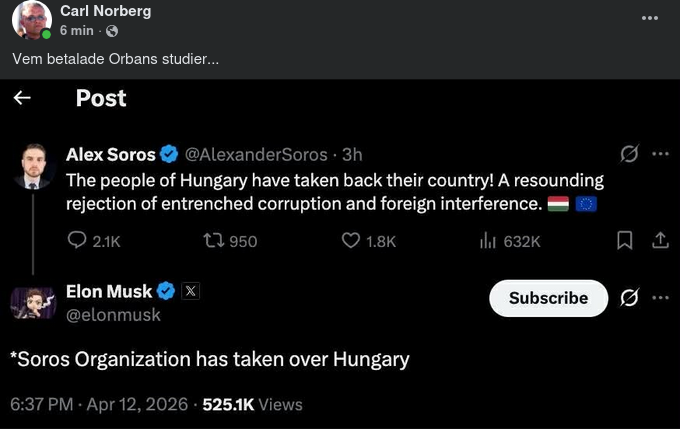Click Elon Musk's avatar image
This screenshot has height=429, width=680.
34,302
